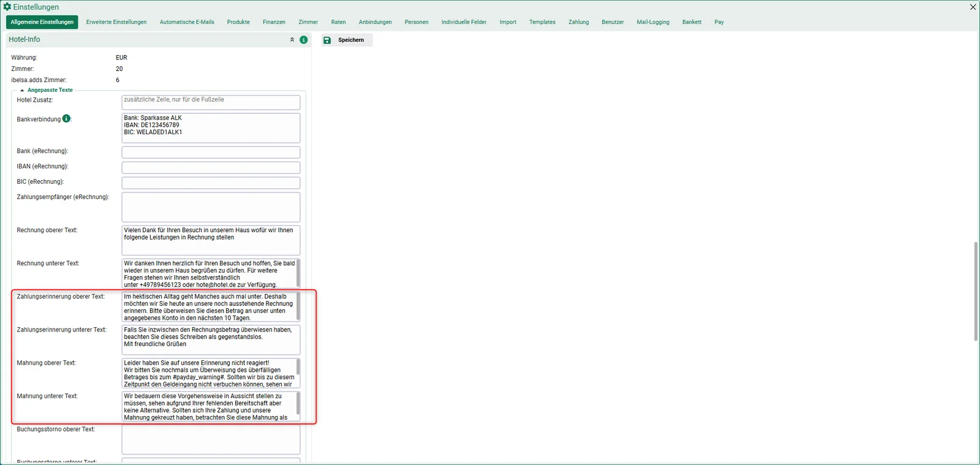Edit the Mahnung unterer Text field

[211, 406]
